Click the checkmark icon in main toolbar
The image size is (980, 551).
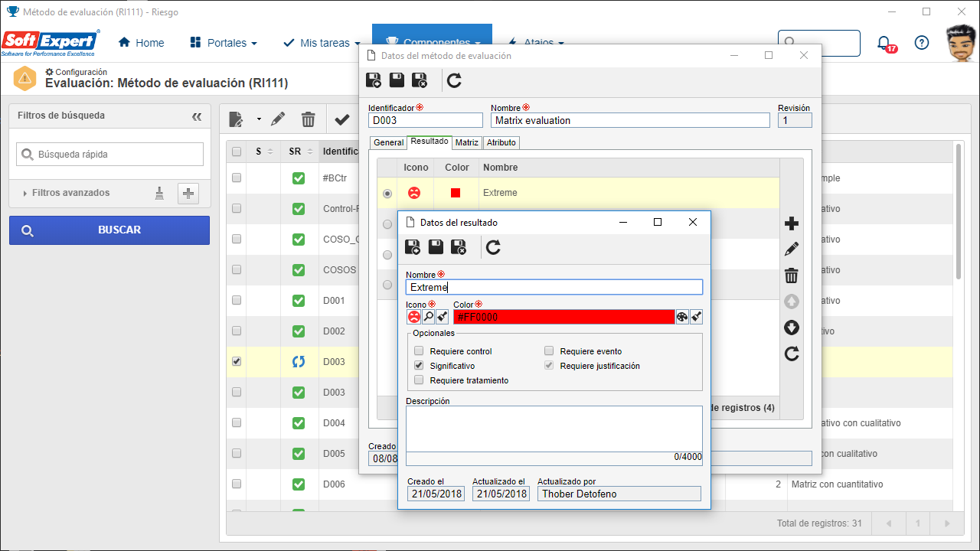(x=342, y=119)
